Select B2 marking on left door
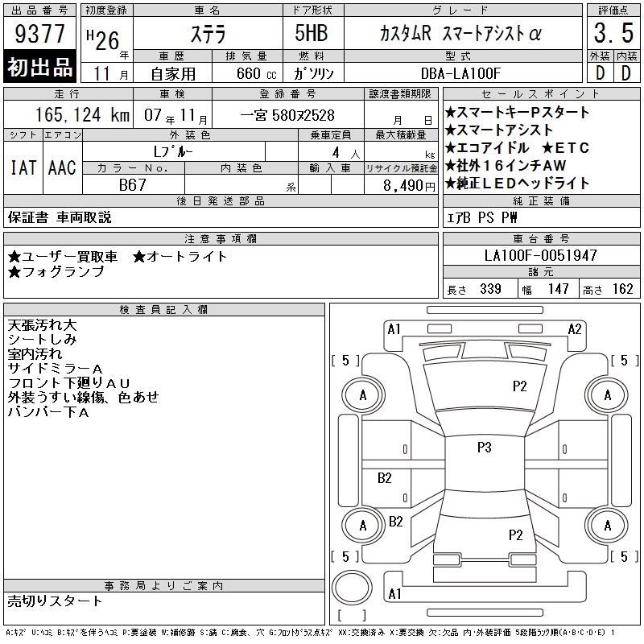Screen dimensions: 644x644 point(385,477)
